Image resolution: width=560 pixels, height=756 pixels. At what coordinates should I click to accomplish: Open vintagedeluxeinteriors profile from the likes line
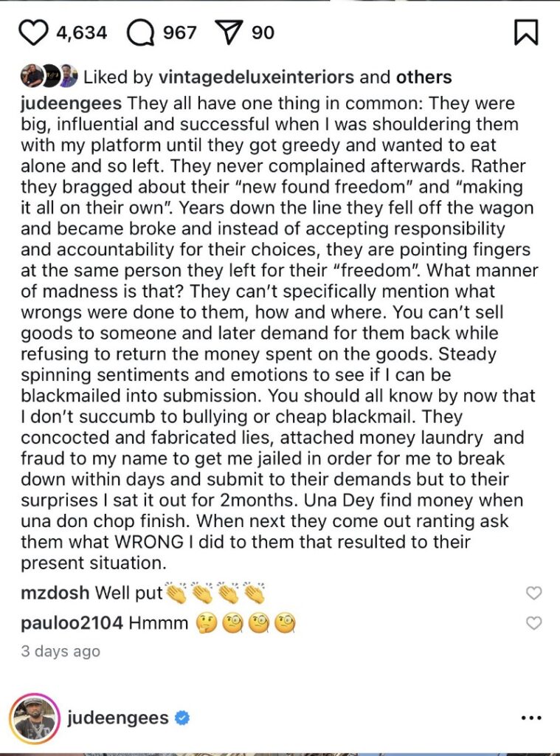pyautogui.click(x=256, y=77)
